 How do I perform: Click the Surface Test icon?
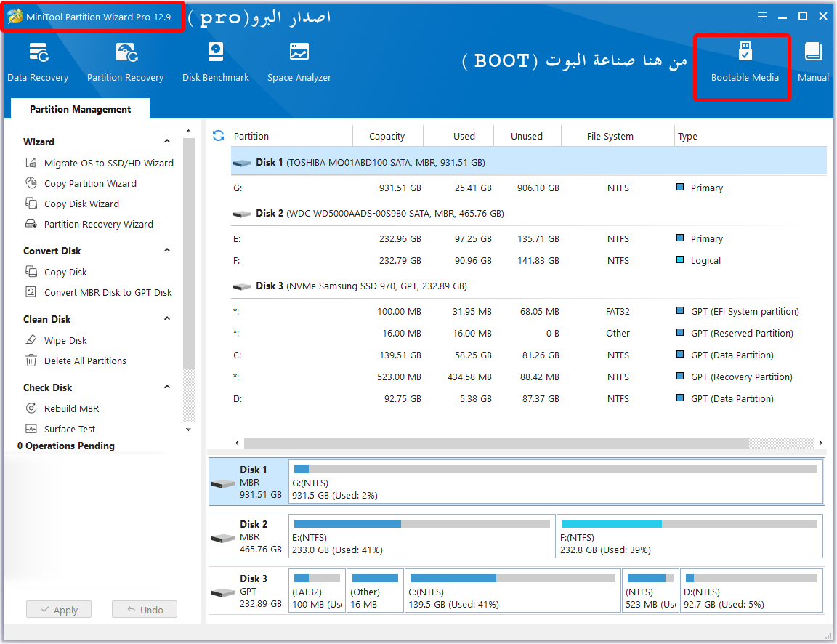tap(31, 429)
